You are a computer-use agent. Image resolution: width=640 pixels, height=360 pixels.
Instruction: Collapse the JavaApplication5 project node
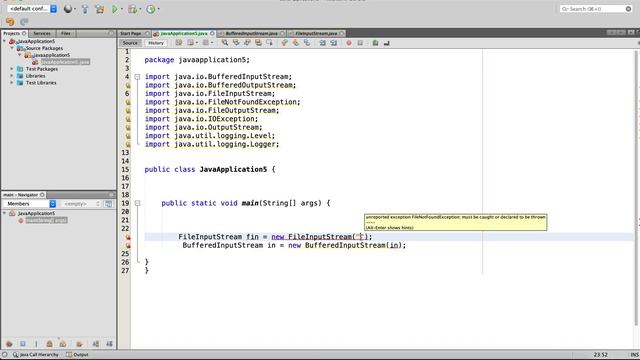[x=4, y=41]
